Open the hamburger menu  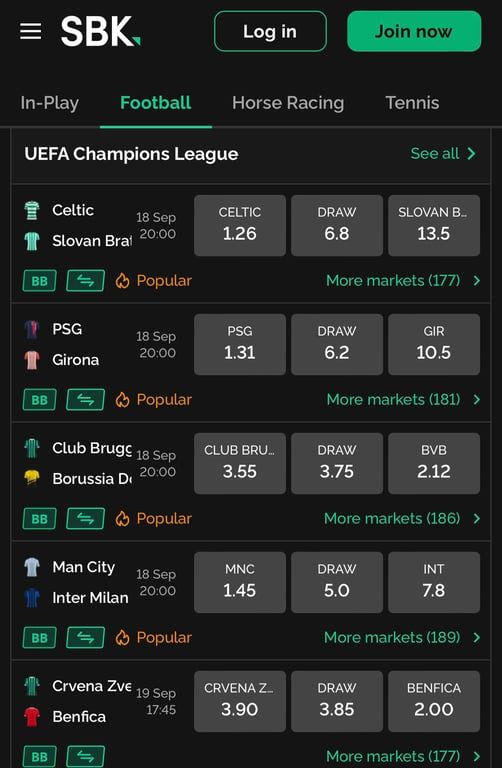(x=30, y=31)
